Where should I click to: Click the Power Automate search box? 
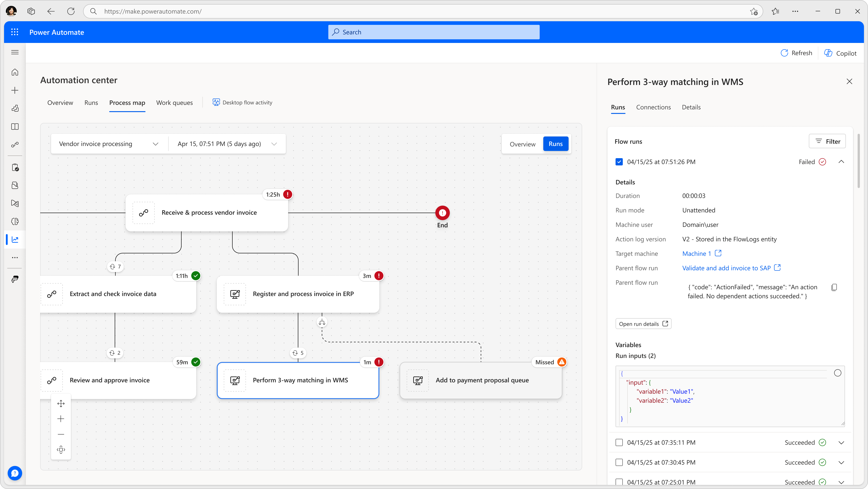434,32
